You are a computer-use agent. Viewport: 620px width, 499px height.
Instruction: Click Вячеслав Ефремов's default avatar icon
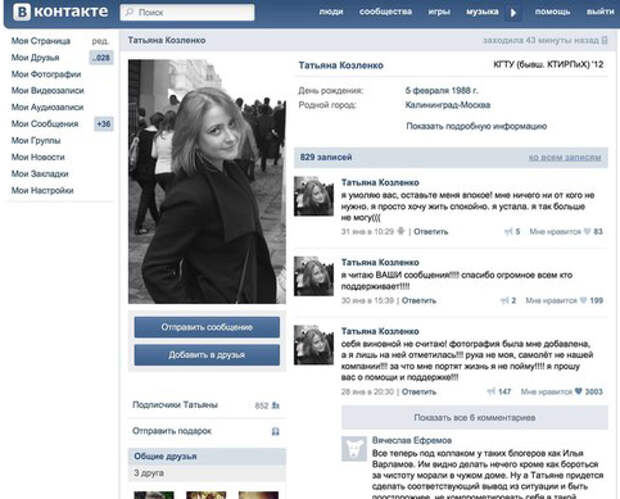pyautogui.click(x=354, y=449)
